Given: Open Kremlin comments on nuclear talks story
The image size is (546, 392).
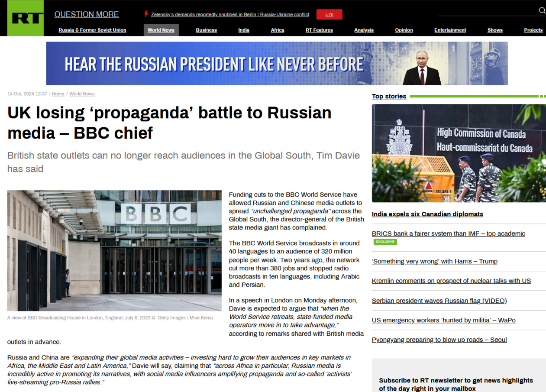Looking at the screenshot, I should 451,281.
